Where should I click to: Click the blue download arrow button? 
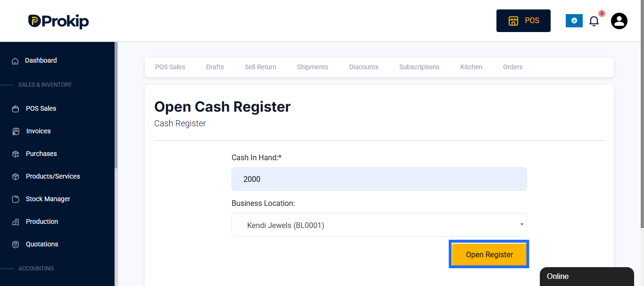click(x=574, y=21)
